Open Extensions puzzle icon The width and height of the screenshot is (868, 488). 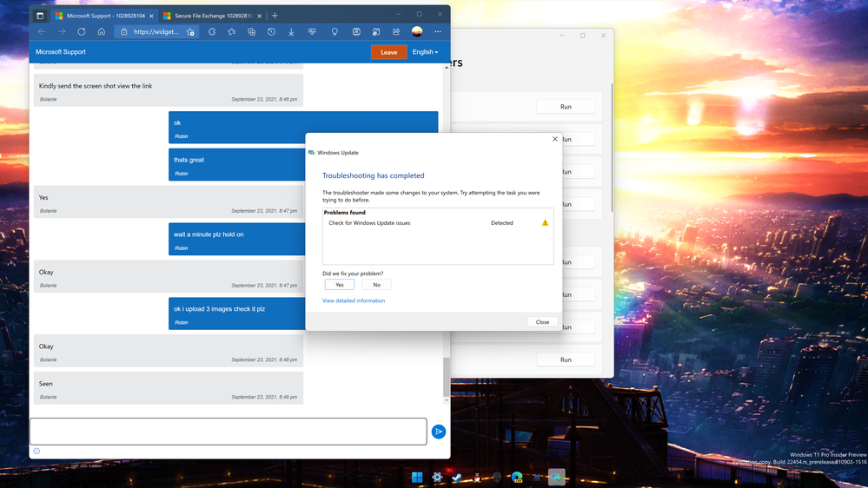click(211, 31)
